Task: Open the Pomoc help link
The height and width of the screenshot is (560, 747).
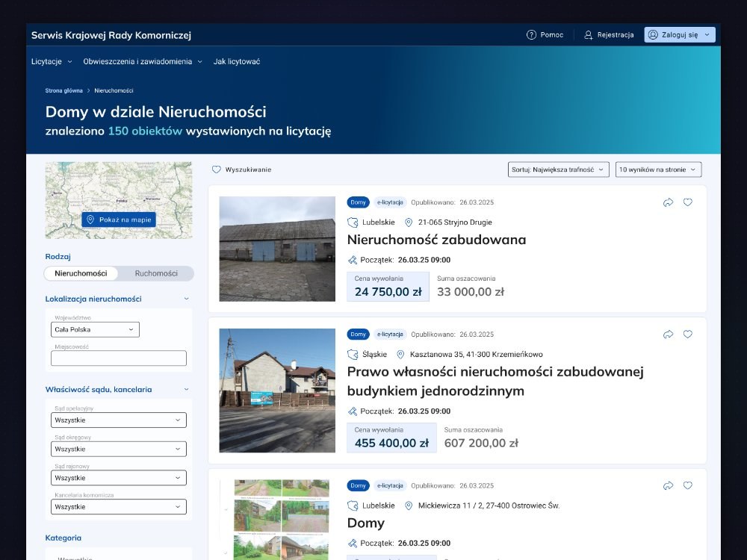Action: pyautogui.click(x=545, y=35)
